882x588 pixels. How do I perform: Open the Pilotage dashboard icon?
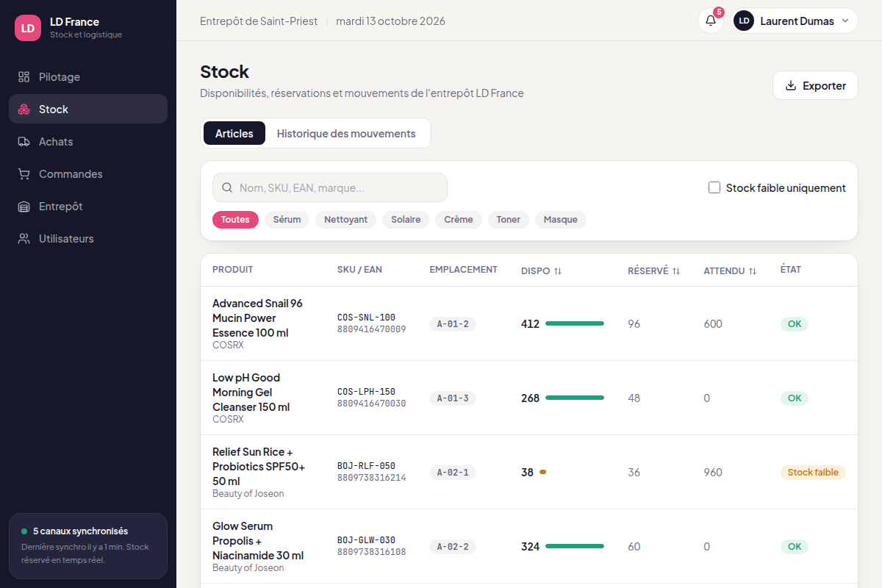24,77
